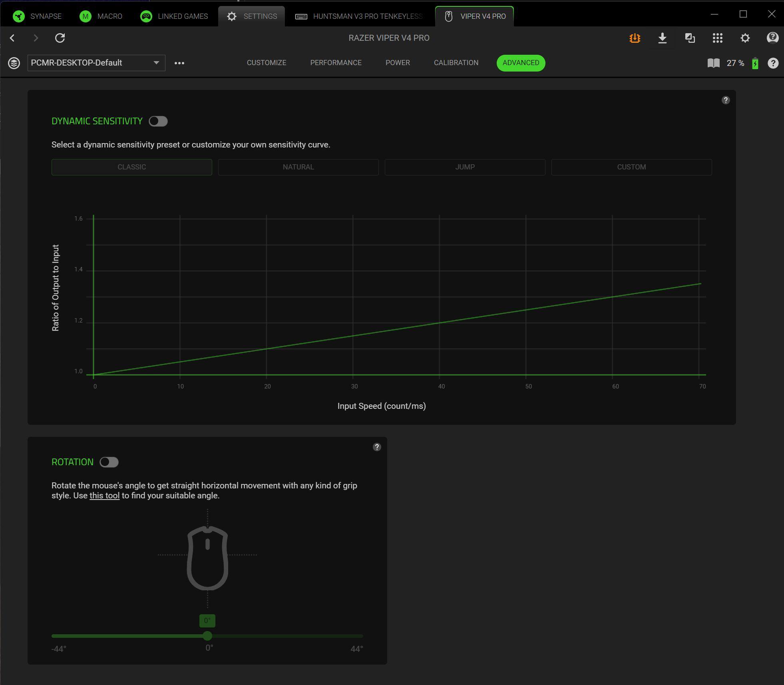Open the modules grid icon
The width and height of the screenshot is (784, 685).
click(718, 38)
